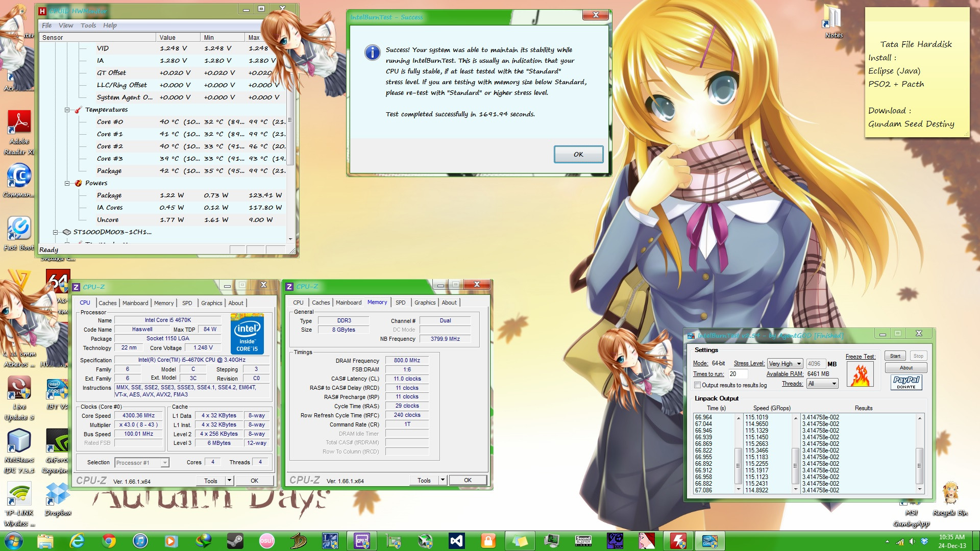
Task: Open the Stress Level dropdown
Action: click(785, 364)
